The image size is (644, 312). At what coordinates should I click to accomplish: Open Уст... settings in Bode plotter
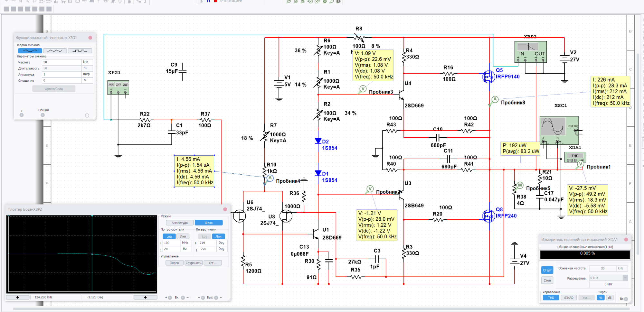pos(213,263)
